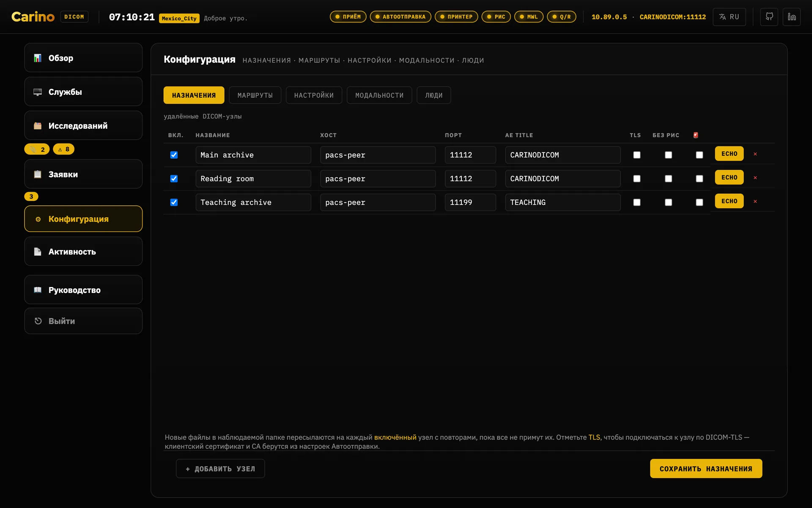Edit Reading room's CARINODICOM AE title field

coord(563,179)
